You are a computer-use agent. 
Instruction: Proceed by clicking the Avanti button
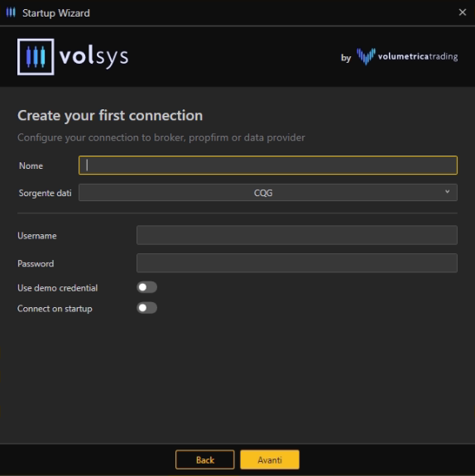click(x=270, y=460)
